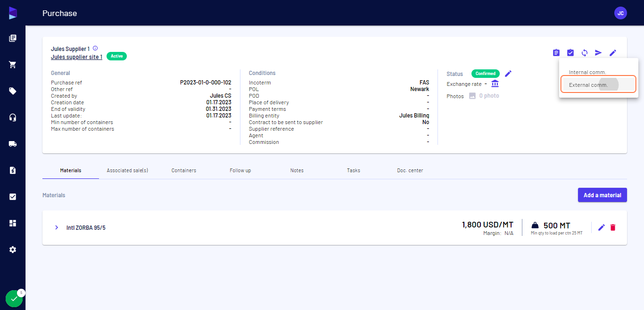Click the FAS incoterm value
The width and height of the screenshot is (644, 310).
(424, 83)
